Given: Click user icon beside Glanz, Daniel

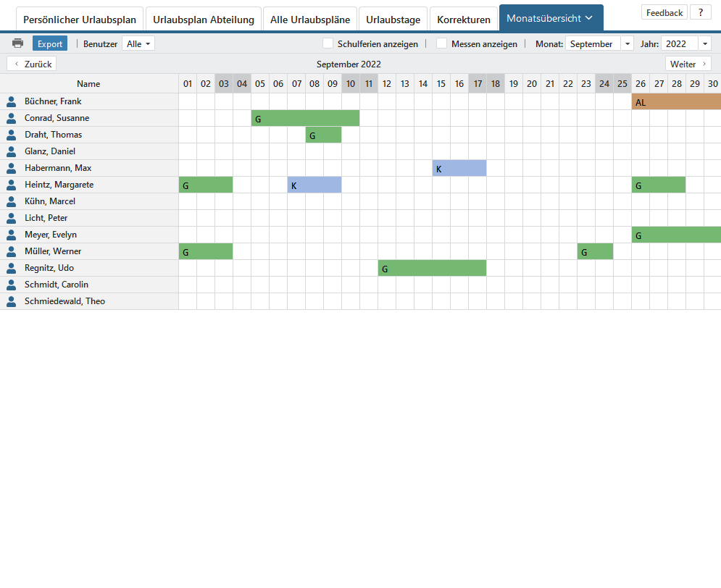Looking at the screenshot, I should click(x=11, y=151).
